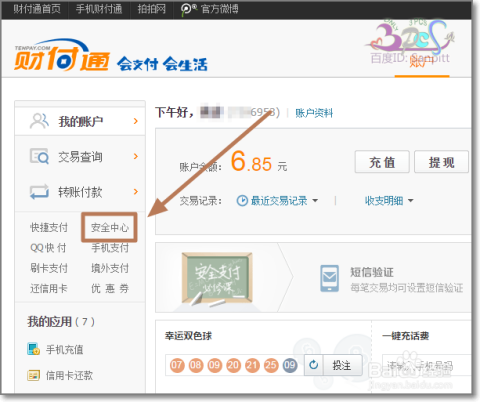The height and width of the screenshot is (402, 480).
Task: Open the 安全中心 link
Action: coord(110,227)
